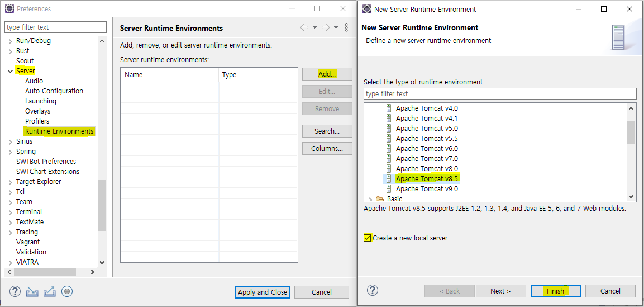
Task: Click the back navigation arrow in Preferences
Action: click(x=304, y=27)
